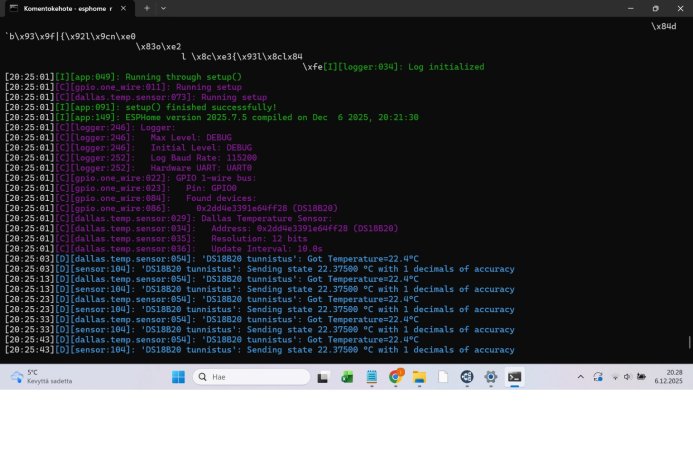
Task: Open the Windows Start menu
Action: click(x=178, y=377)
